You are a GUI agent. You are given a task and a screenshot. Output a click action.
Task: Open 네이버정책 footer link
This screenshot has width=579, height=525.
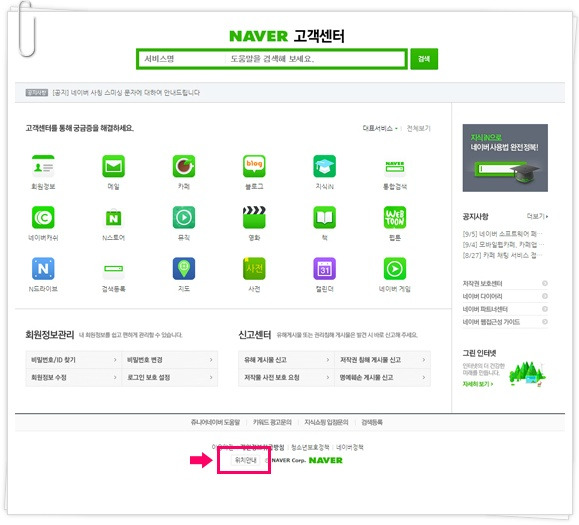click(x=350, y=447)
